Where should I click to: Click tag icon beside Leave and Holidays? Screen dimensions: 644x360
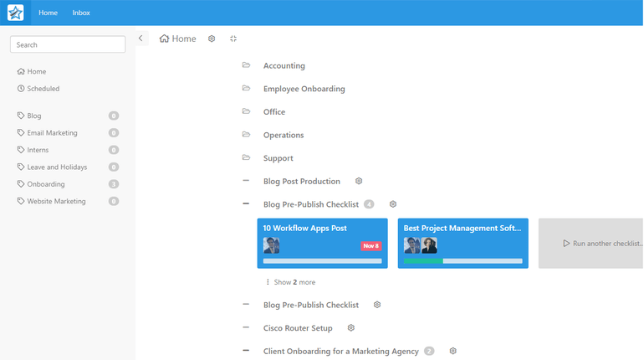pyautogui.click(x=21, y=167)
